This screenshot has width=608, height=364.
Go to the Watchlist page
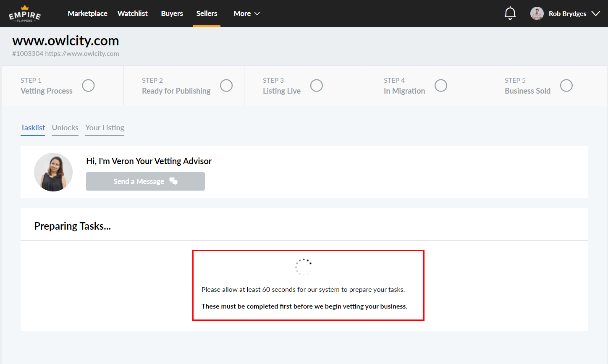tap(132, 13)
